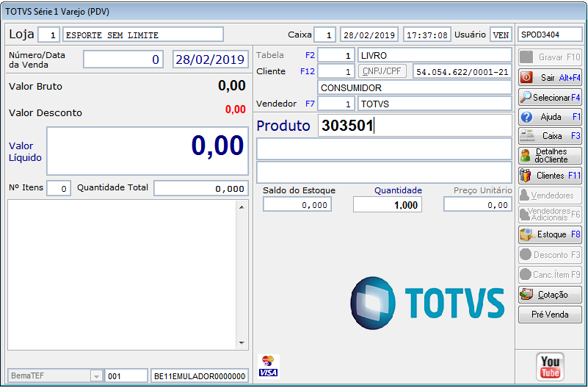Click the items list scroll down arrow
The height and width of the screenshot is (388, 588).
tap(242, 342)
